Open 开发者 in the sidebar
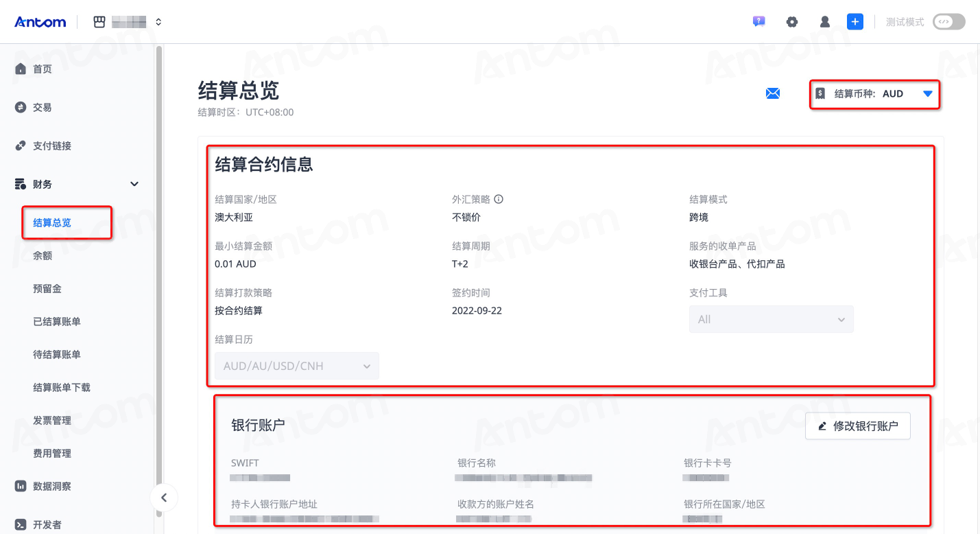 coord(47,524)
